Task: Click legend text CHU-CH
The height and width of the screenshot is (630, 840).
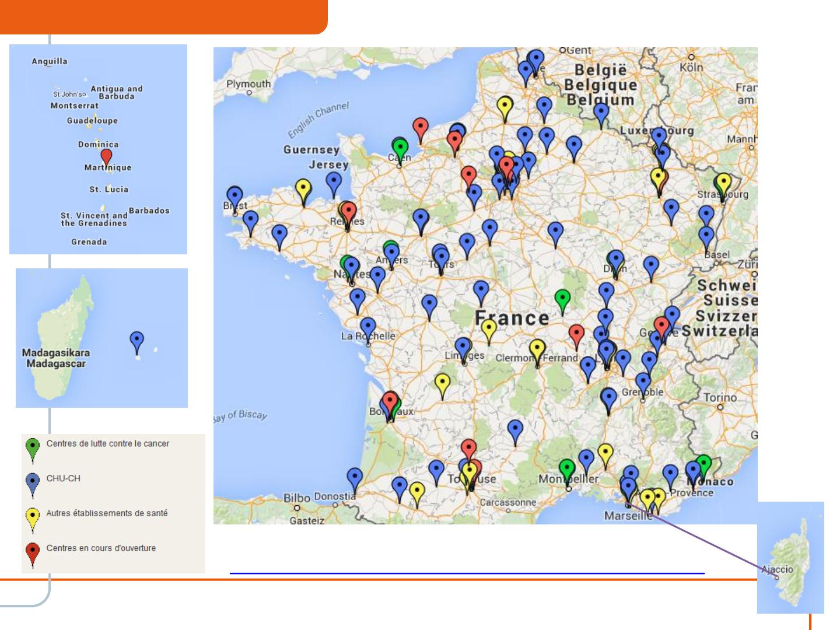Action: tap(64, 478)
